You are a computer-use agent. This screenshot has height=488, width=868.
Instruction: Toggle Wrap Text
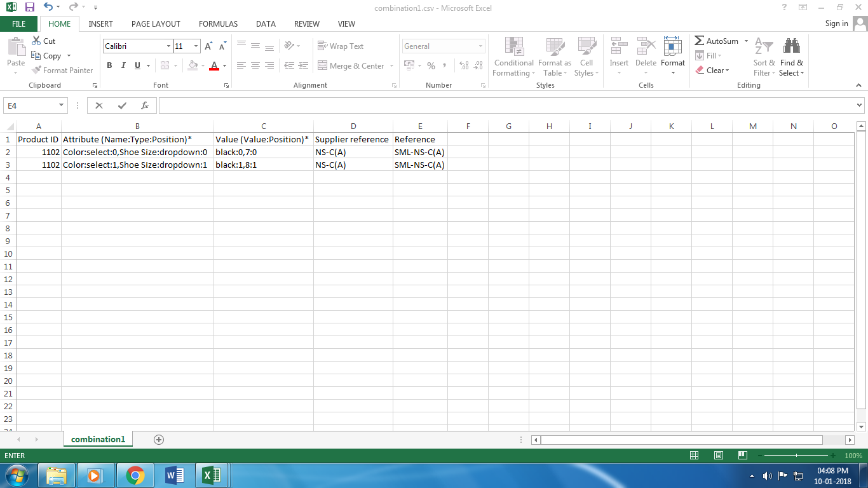341,46
